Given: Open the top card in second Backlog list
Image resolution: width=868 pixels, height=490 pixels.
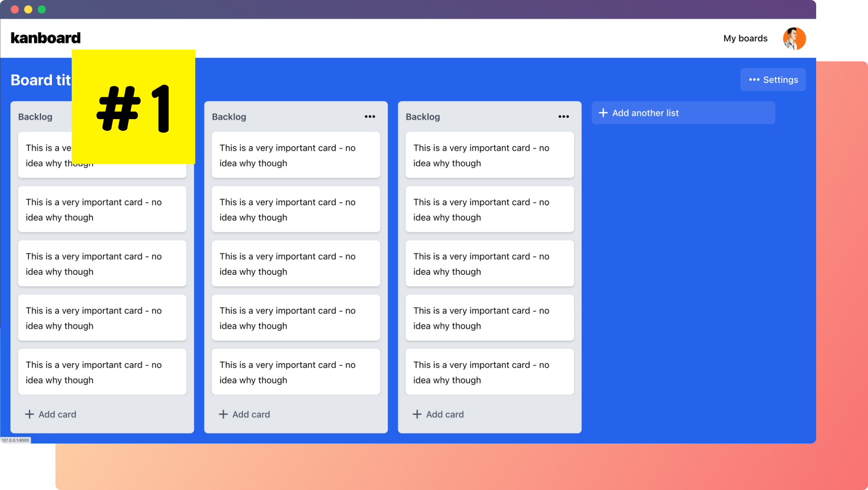Looking at the screenshot, I should point(296,155).
